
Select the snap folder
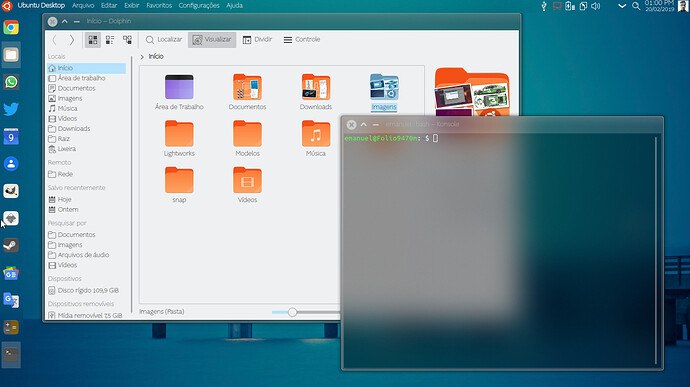click(179, 184)
